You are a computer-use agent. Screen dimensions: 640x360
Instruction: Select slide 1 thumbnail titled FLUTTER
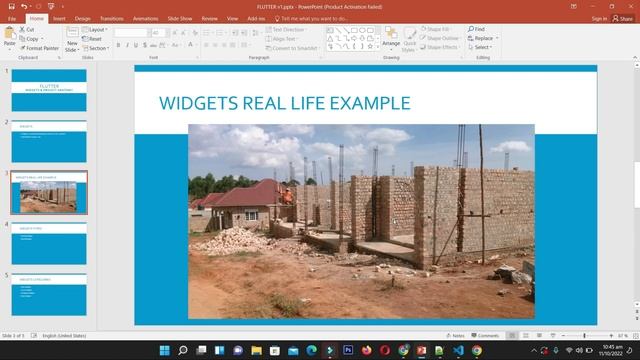coord(49,90)
